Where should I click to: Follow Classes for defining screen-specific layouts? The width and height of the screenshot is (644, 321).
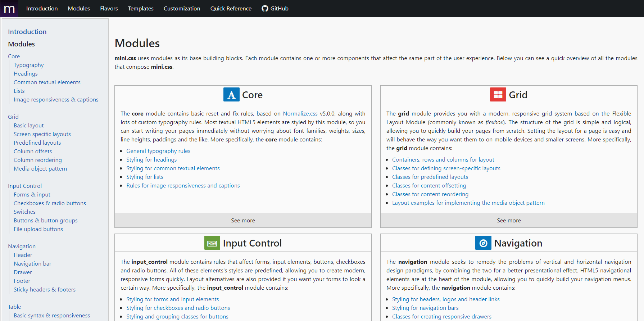pyautogui.click(x=446, y=168)
